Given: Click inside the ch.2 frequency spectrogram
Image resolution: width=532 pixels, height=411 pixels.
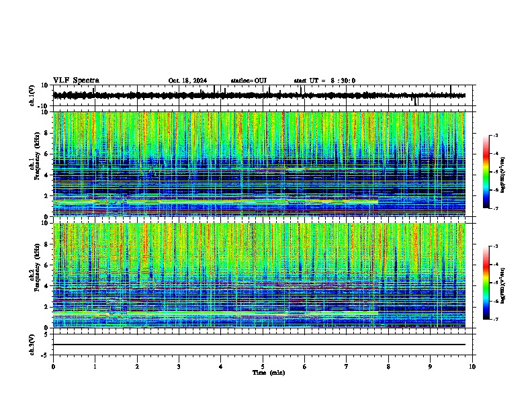Looking at the screenshot, I should click(x=259, y=275).
